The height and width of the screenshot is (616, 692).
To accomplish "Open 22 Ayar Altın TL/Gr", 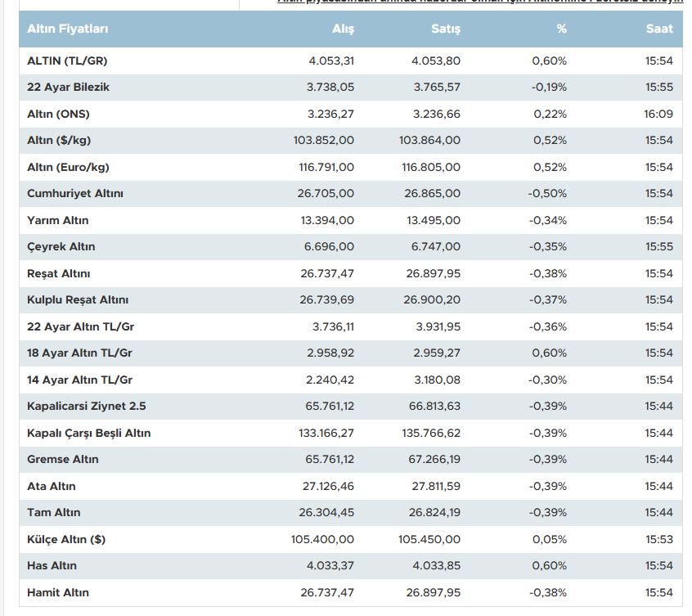I will click(x=80, y=326).
